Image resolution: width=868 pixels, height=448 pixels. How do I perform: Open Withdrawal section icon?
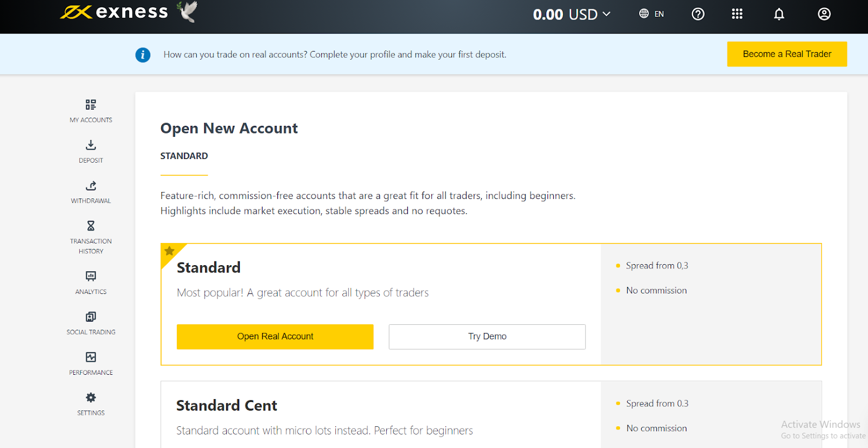click(91, 185)
